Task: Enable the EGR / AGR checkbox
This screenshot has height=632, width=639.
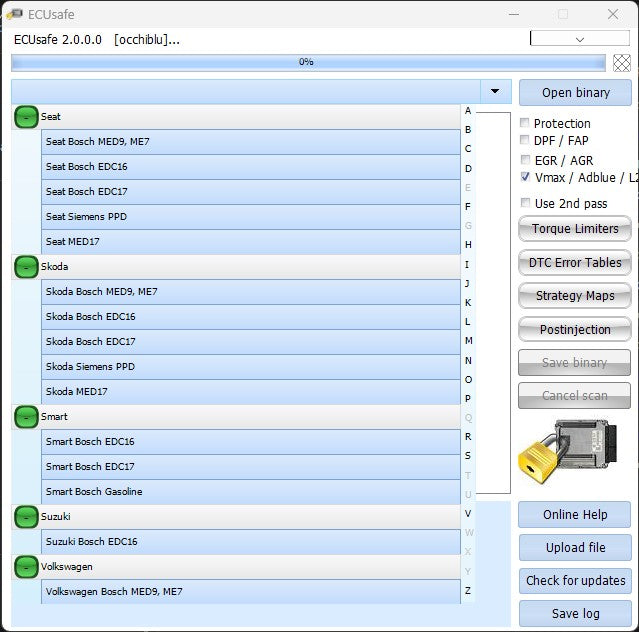Action: click(525, 159)
